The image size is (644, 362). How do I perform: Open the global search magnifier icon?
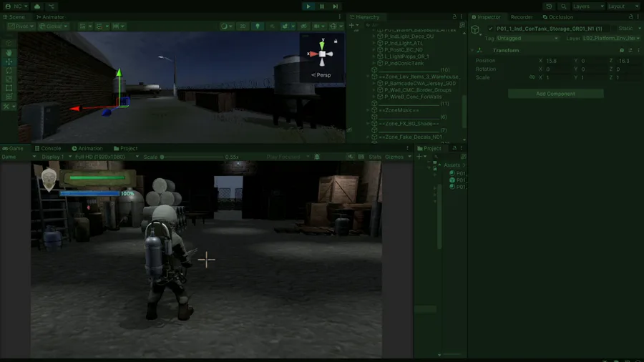point(564,6)
